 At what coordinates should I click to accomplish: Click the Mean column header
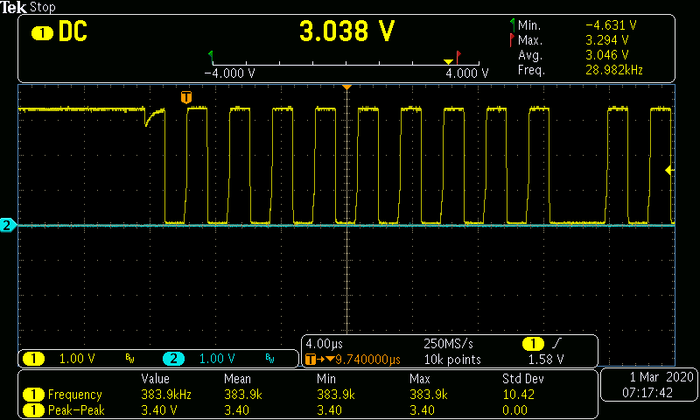coord(237,379)
